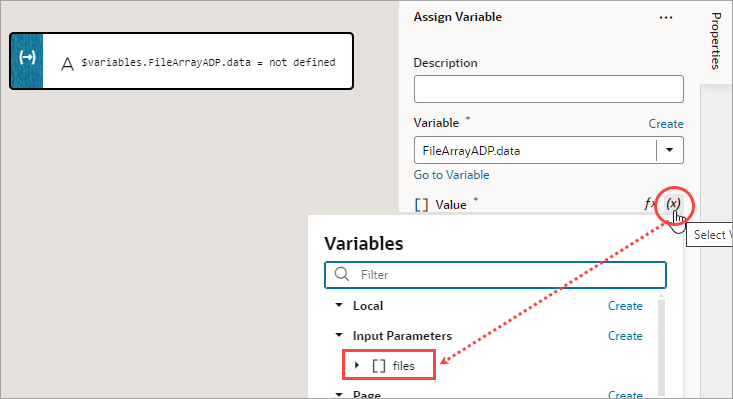Click the Select Variable (x) icon
This screenshot has height=399, width=733.
673,204
